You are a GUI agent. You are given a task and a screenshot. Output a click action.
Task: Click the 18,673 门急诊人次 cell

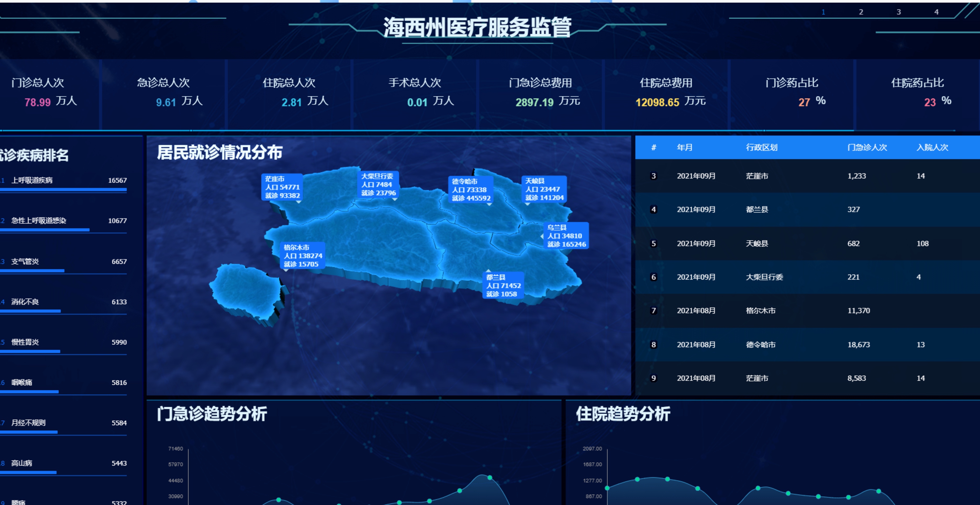[859, 345]
